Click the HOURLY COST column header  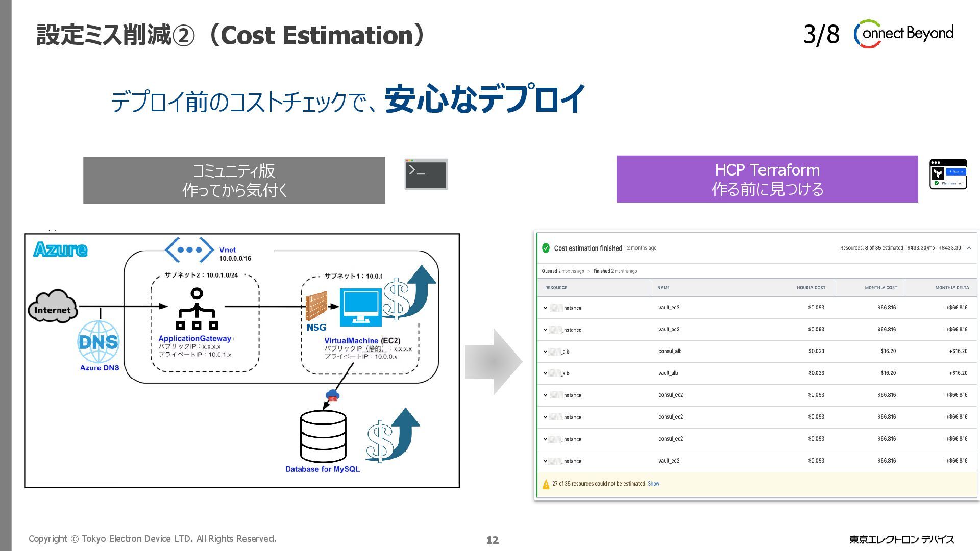click(811, 288)
